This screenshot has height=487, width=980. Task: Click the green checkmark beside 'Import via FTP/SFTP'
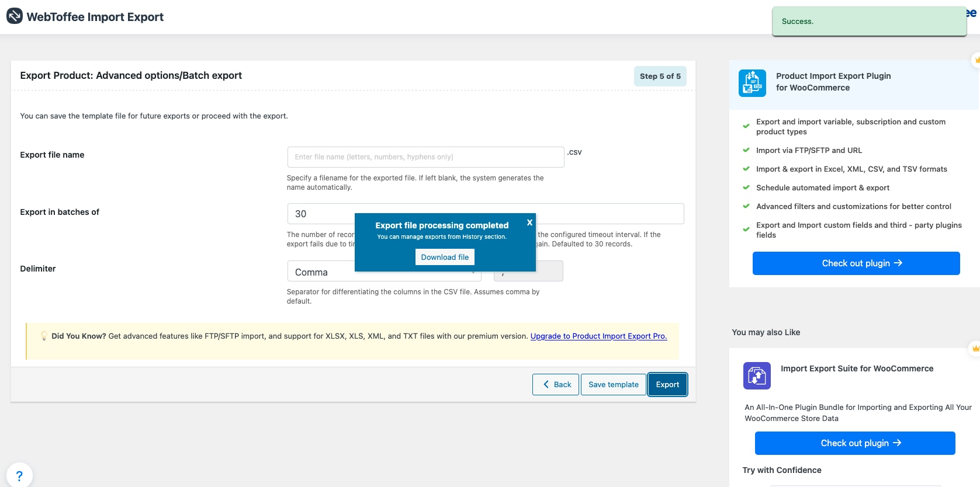746,150
